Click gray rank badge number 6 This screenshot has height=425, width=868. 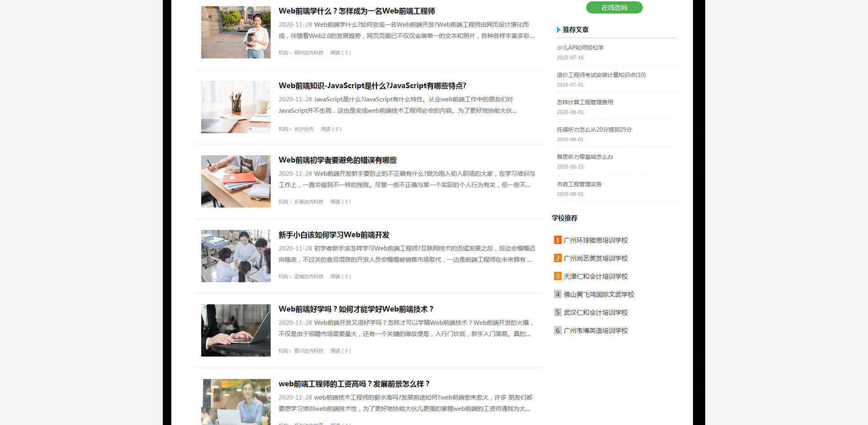pyautogui.click(x=558, y=330)
